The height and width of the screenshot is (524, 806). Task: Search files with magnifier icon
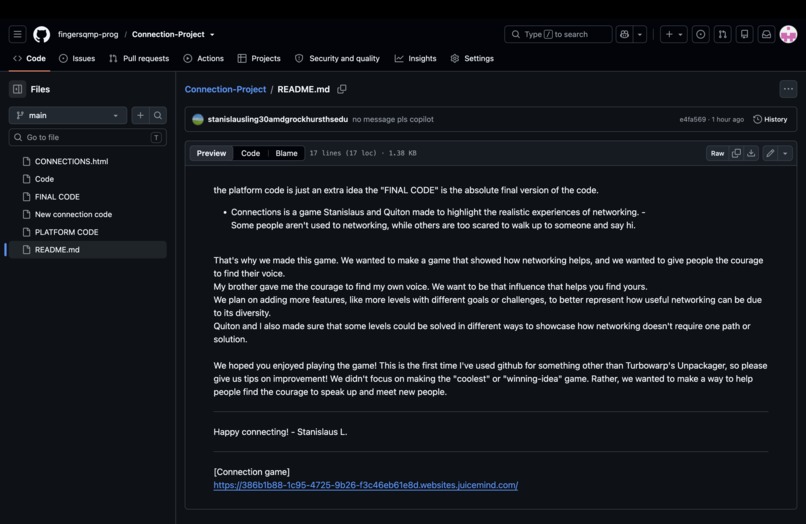[158, 116]
